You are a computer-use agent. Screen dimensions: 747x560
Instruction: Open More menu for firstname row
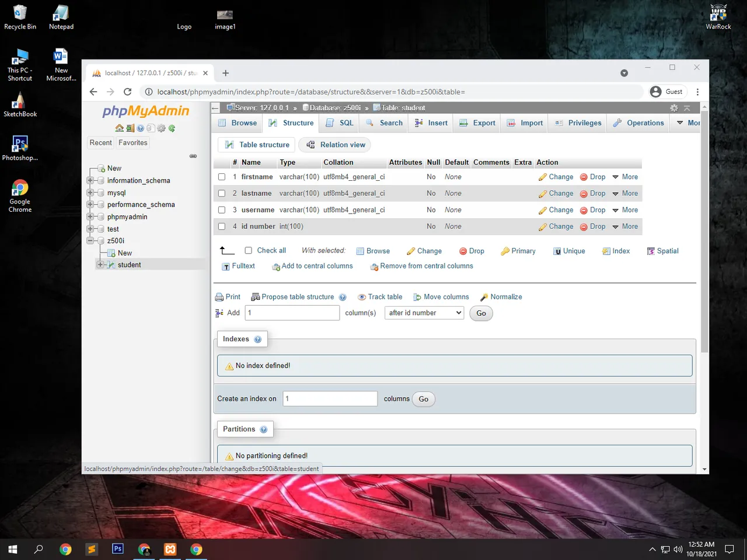[625, 177]
